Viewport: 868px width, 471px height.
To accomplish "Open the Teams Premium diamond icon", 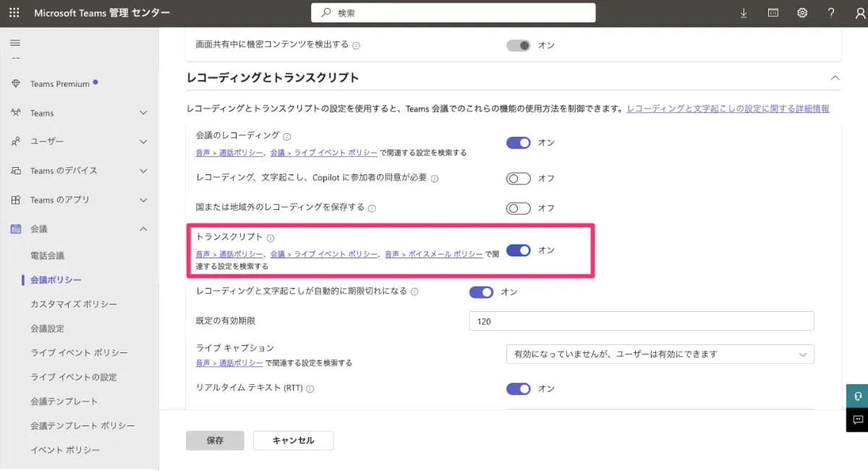I will [15, 83].
